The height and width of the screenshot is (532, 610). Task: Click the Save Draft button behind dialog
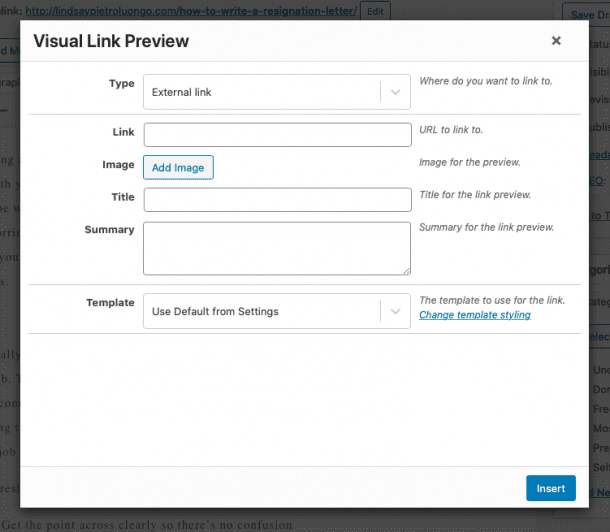(590, 14)
